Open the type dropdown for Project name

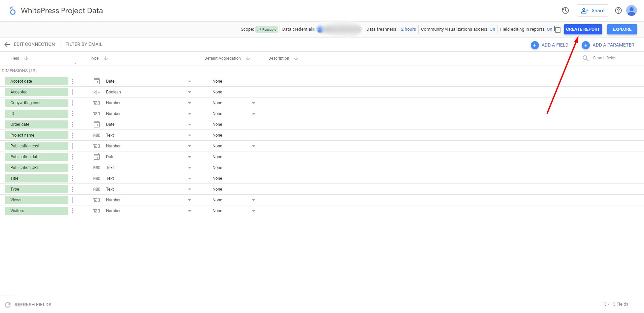(x=190, y=135)
